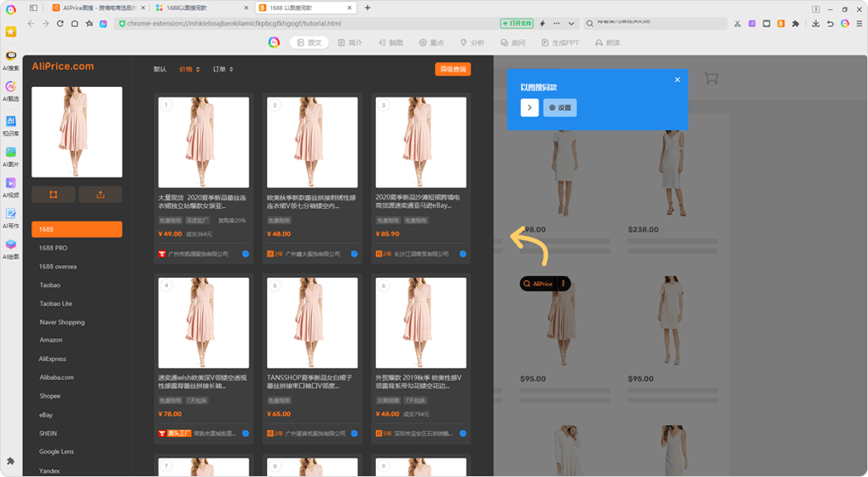Click the crop image icon below the dress preview
This screenshot has height=477, width=868.
click(x=53, y=194)
